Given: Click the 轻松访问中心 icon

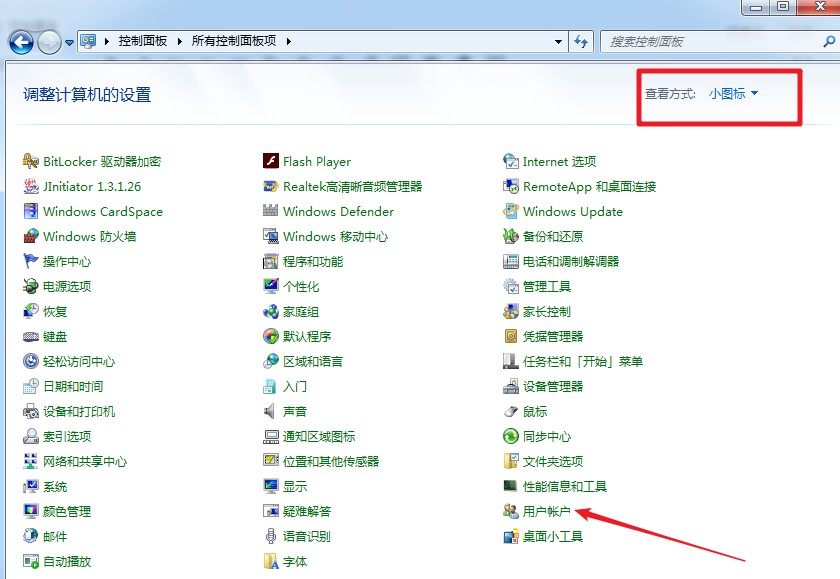Looking at the screenshot, I should coord(31,361).
